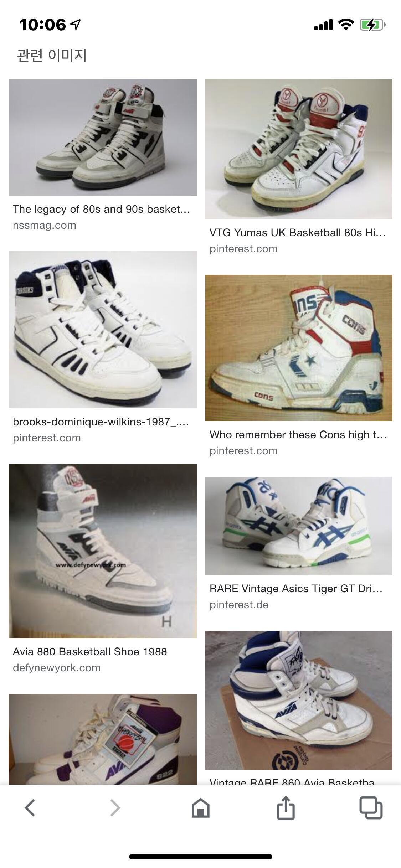401x868 pixels.
Task: Open the purple Avia 822 shoe image
Action: tap(103, 739)
